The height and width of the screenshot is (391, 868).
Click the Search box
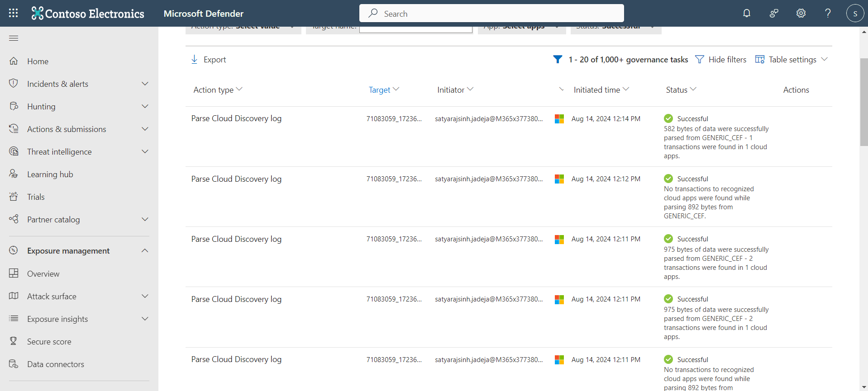click(x=491, y=13)
